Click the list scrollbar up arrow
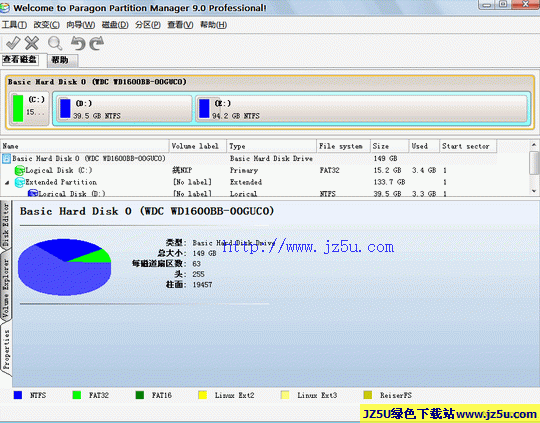This screenshot has height=423, width=540. pos(534,145)
